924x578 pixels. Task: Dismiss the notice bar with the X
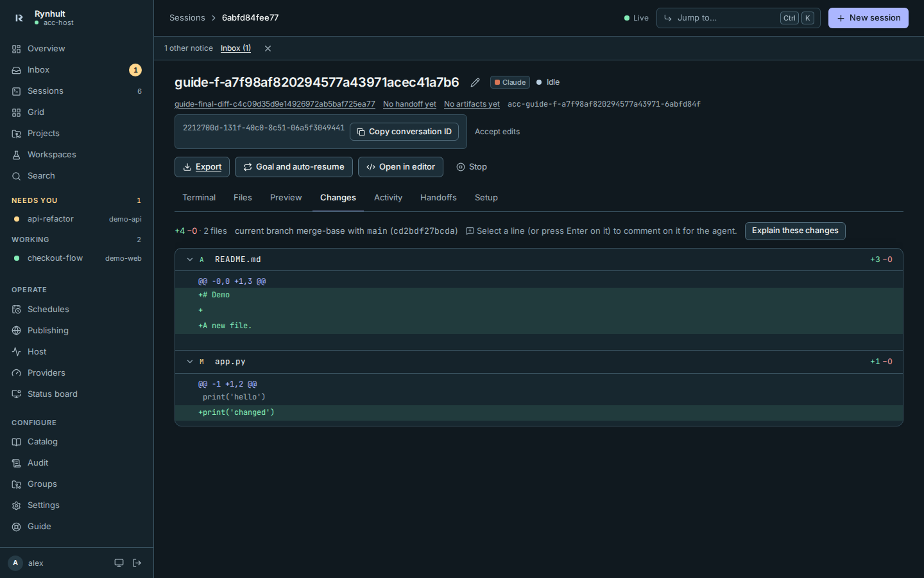tap(268, 48)
